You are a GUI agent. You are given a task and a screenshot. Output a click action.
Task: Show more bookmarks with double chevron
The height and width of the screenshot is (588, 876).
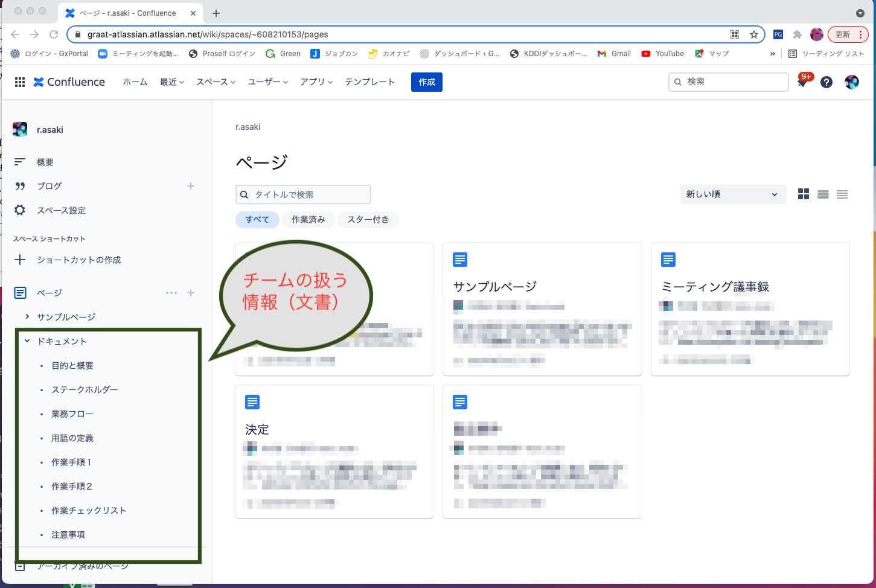click(x=772, y=54)
